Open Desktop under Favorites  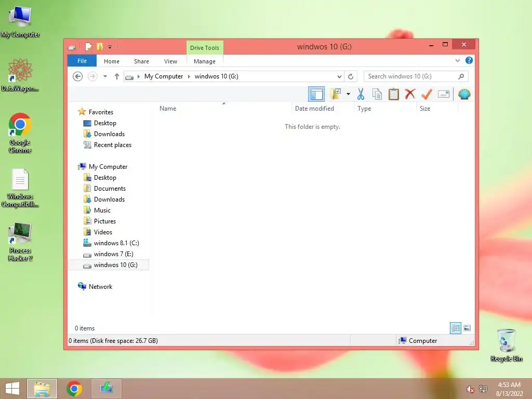[105, 123]
